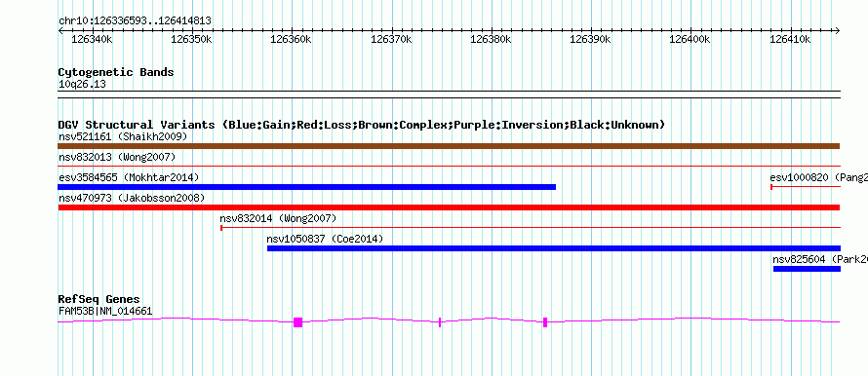Viewport: 868px width, 376px height.
Task: Select the FAM53B exon near 126385k
Action: pyautogui.click(x=545, y=322)
